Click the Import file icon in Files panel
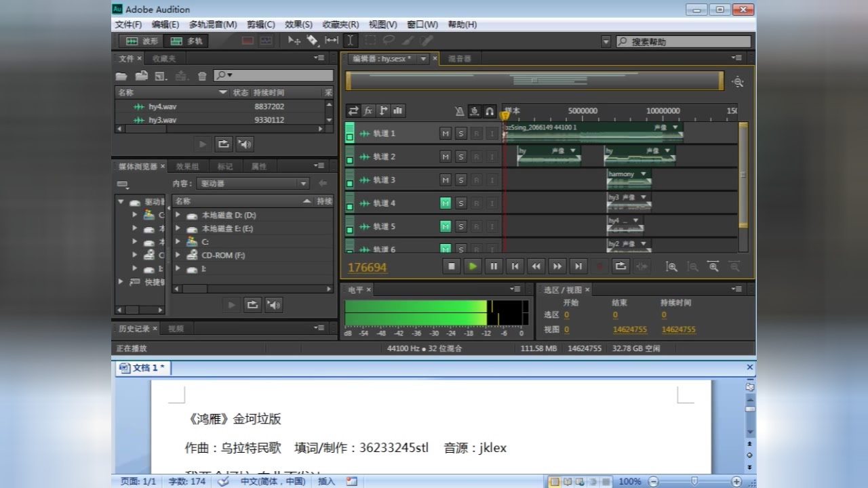 click(142, 76)
